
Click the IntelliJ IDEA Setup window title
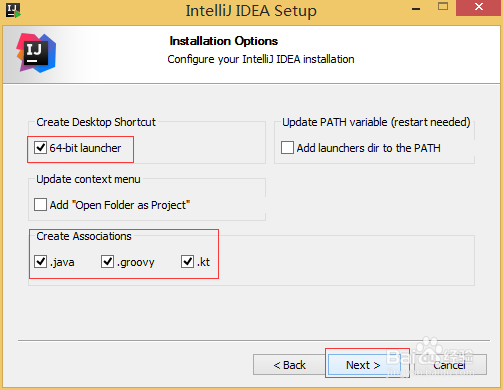(x=251, y=11)
